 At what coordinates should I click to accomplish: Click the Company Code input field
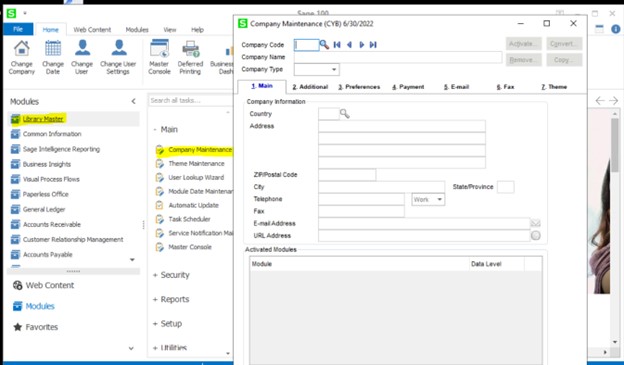306,45
